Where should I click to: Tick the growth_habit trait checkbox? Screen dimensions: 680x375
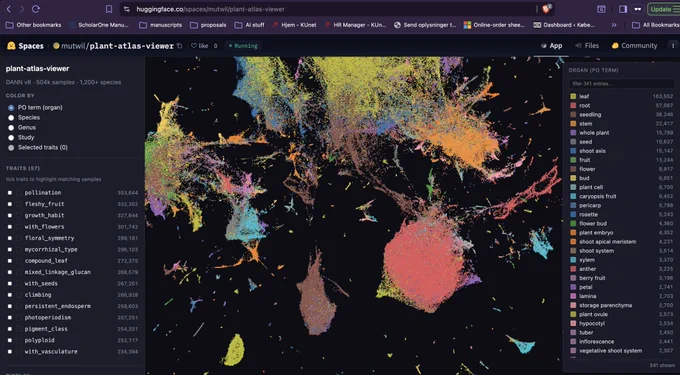[10, 215]
